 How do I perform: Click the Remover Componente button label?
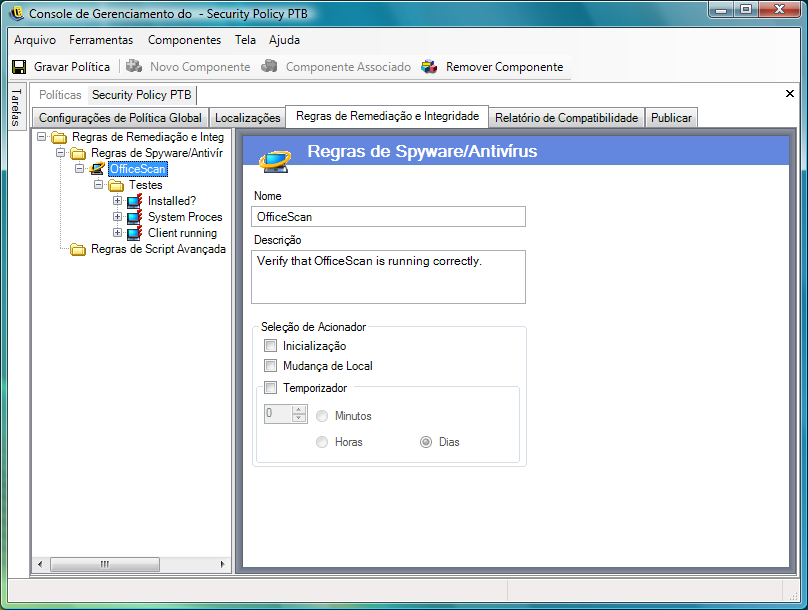point(504,67)
